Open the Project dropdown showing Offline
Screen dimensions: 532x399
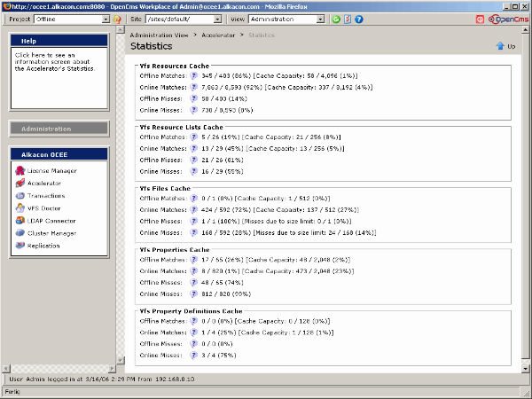(73, 18)
